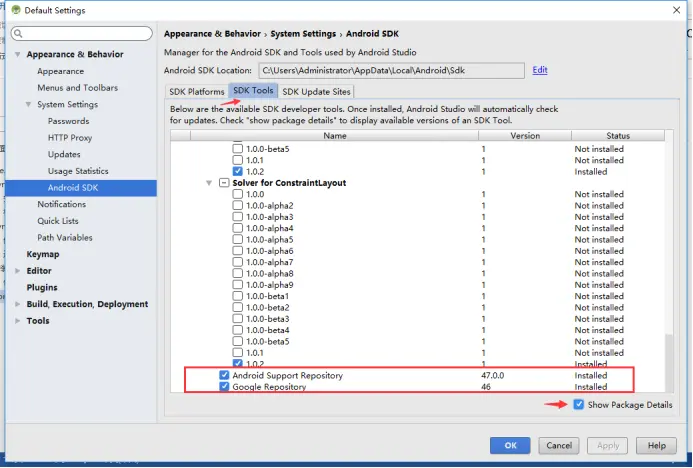Open Quick Lists settings
Image resolution: width=693 pixels, height=468 pixels.
tap(58, 221)
